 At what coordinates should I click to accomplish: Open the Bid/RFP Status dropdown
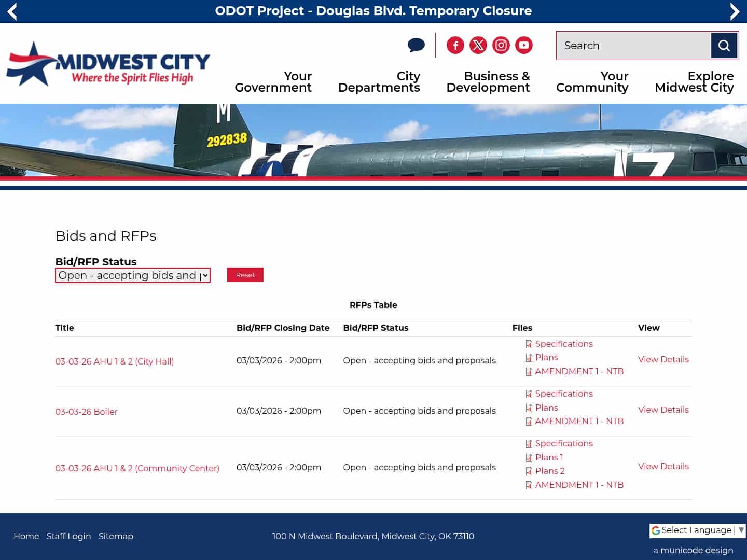(x=132, y=275)
